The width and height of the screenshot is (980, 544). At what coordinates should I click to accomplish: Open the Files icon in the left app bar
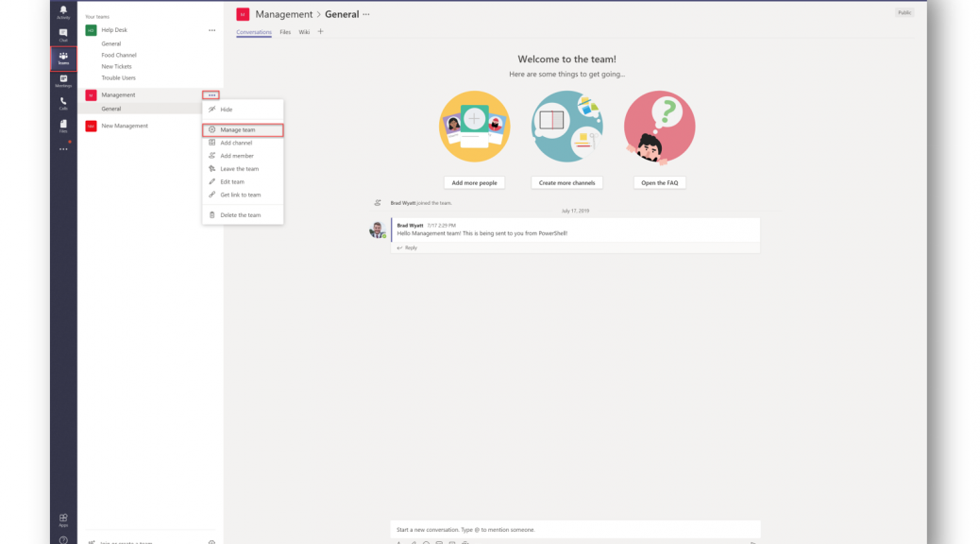click(63, 127)
